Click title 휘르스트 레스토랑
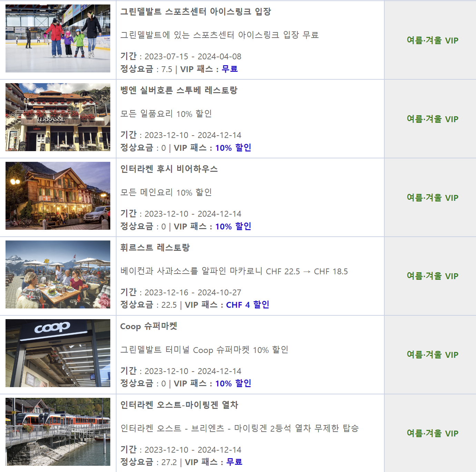 coord(155,248)
